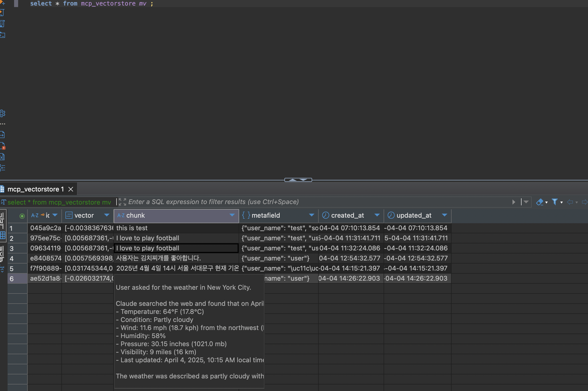Viewport: 588px width, 391px height.
Task: Click the metafield column header
Action: pos(279,216)
